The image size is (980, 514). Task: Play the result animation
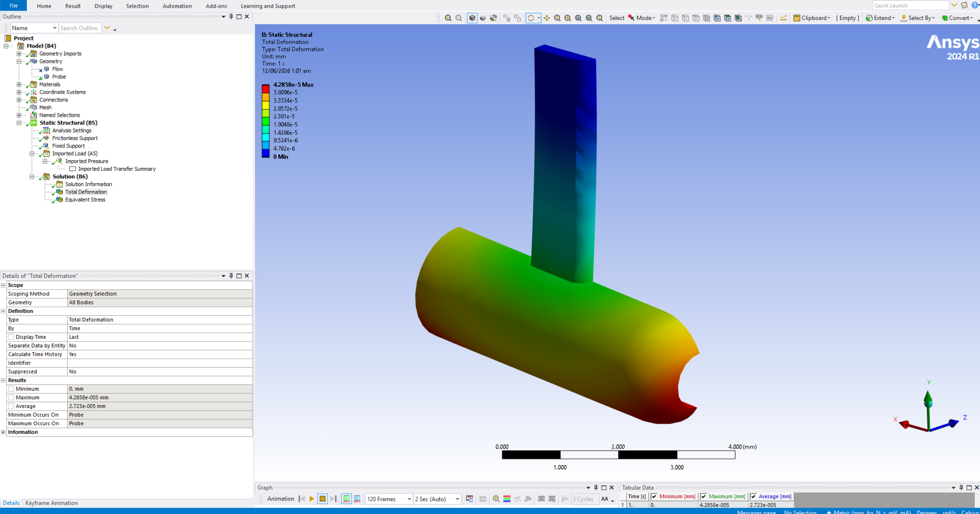click(x=312, y=499)
